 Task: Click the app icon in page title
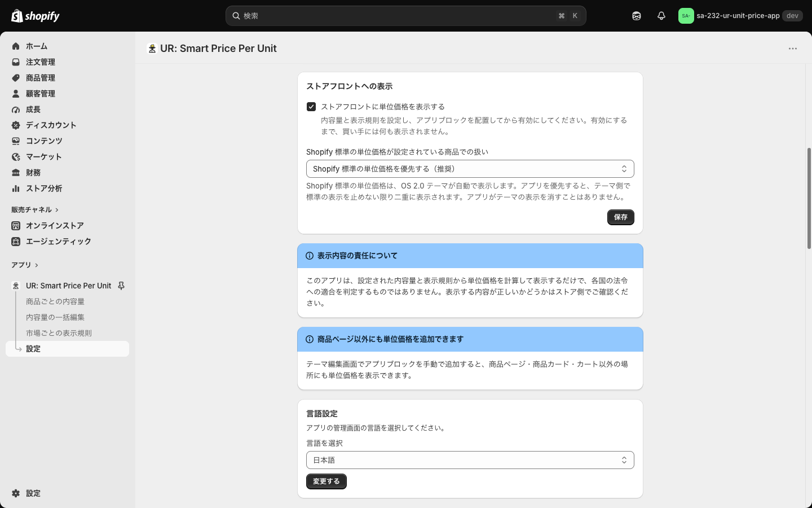click(x=152, y=49)
